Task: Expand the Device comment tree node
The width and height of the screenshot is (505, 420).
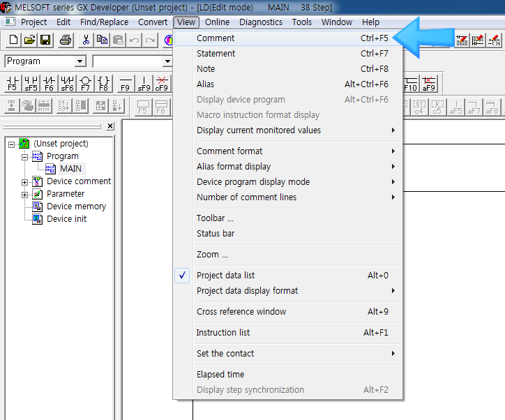Action: [x=25, y=182]
